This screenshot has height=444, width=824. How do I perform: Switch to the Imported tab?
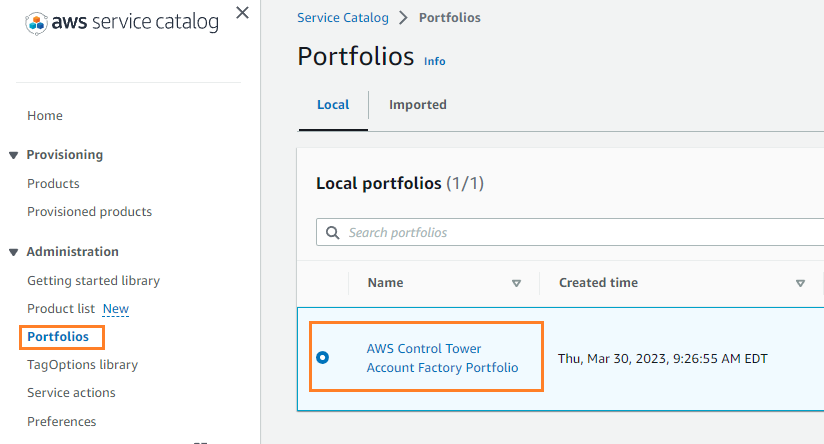[418, 105]
